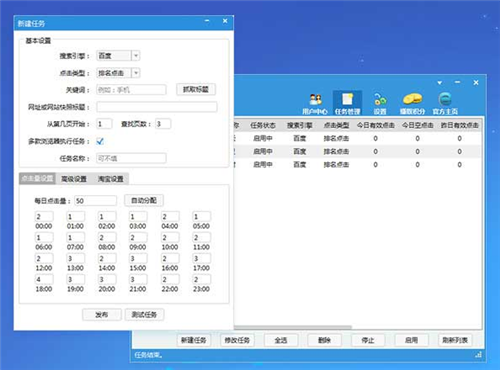The height and width of the screenshot is (370, 500).
Task: Sort by the 昨日有效点击 column header
Action: [459, 125]
